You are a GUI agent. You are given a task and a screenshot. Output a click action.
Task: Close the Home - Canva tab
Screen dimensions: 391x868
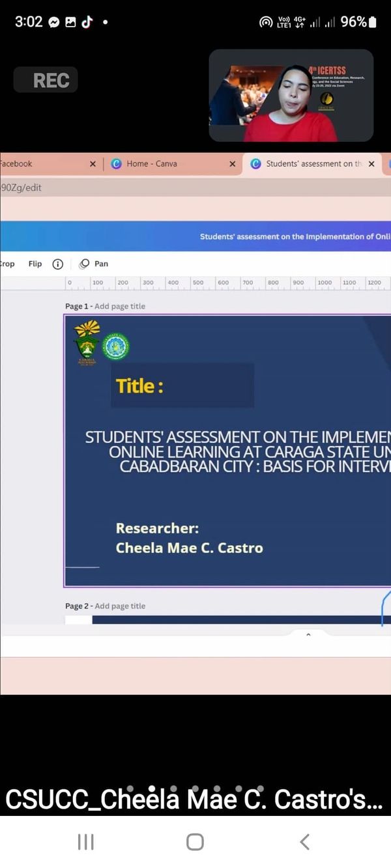click(232, 164)
